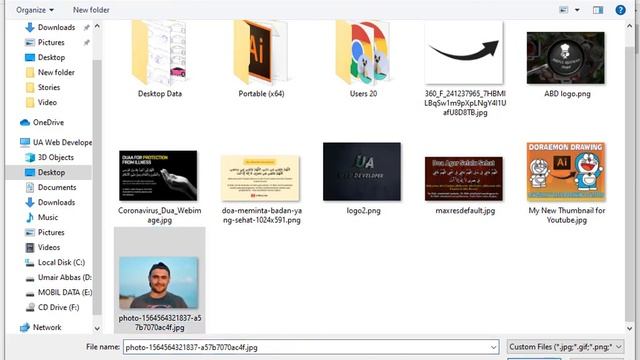Click the Network icon in the sidebar

point(25,327)
